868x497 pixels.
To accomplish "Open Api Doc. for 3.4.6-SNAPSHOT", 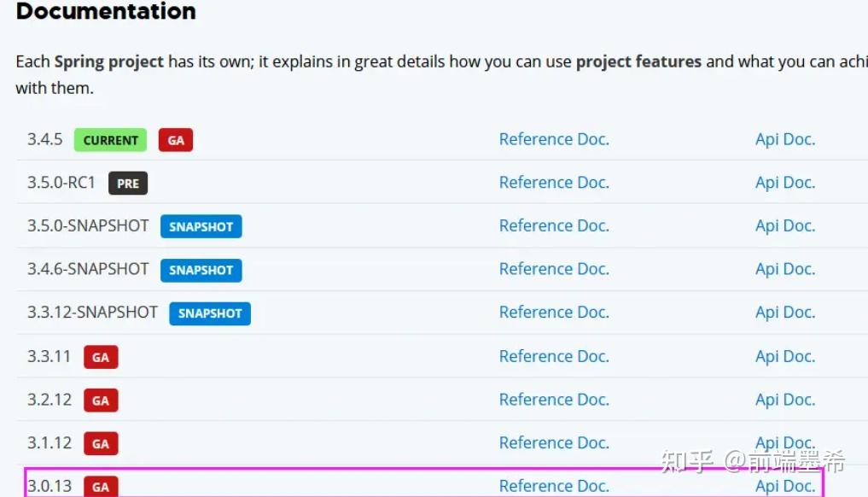I will pyautogui.click(x=784, y=269).
